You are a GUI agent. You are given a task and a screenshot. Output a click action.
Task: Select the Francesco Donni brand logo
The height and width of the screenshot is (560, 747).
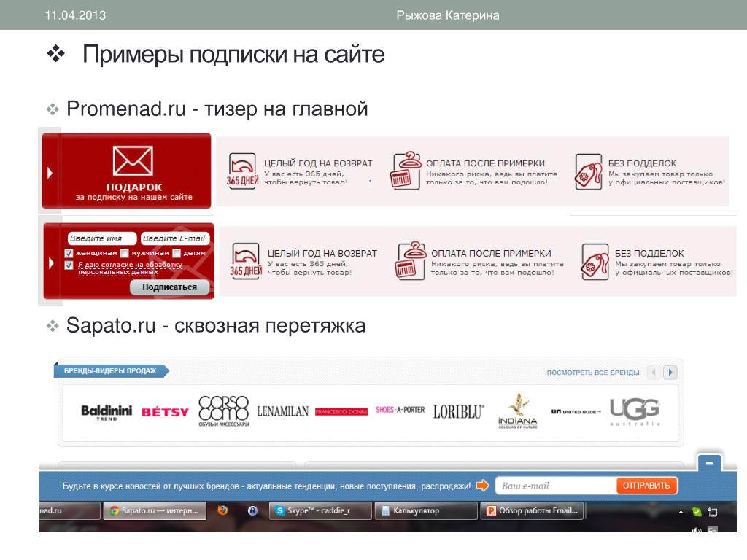pos(341,412)
